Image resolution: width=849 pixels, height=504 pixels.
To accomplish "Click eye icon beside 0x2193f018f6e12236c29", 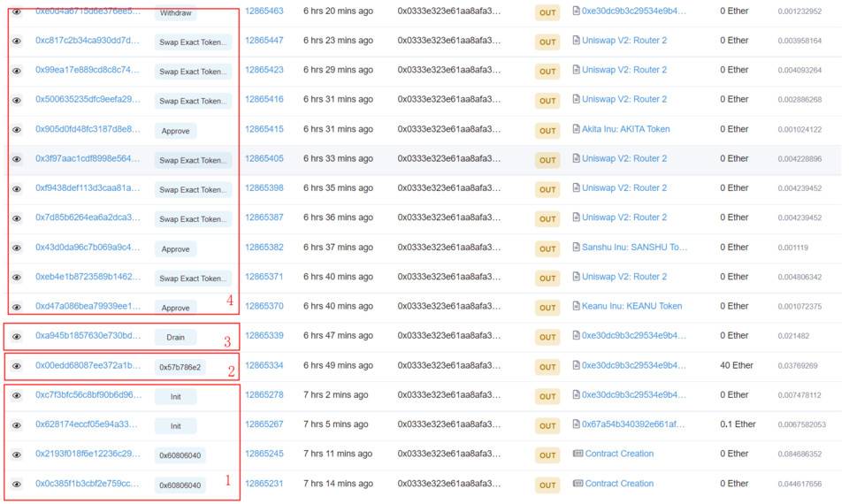I will click(17, 454).
